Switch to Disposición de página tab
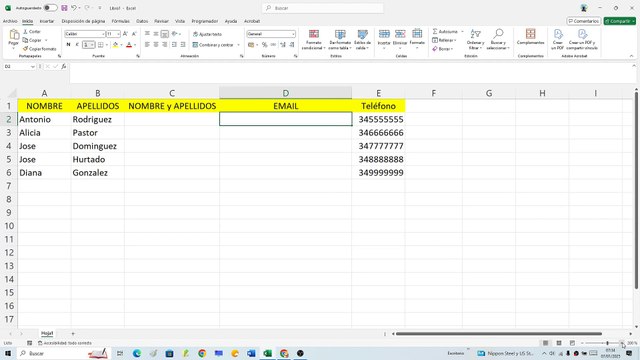This screenshot has height=360, width=640. tap(83, 21)
